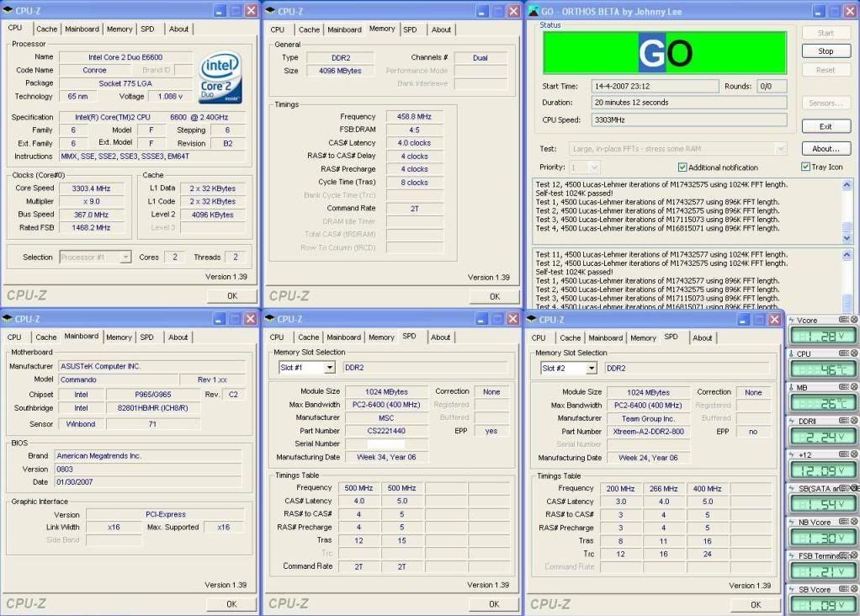
Task: Click the Core Speed value 3303.4 MHz
Action: (91, 189)
